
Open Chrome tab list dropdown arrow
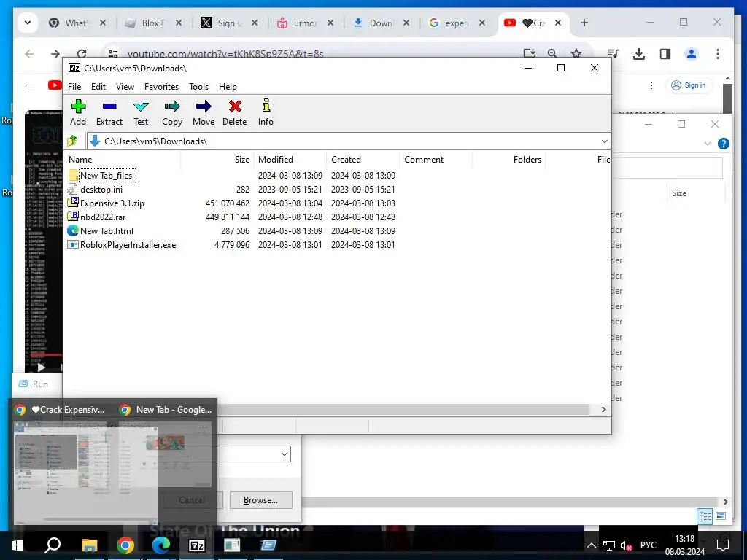pos(28,23)
